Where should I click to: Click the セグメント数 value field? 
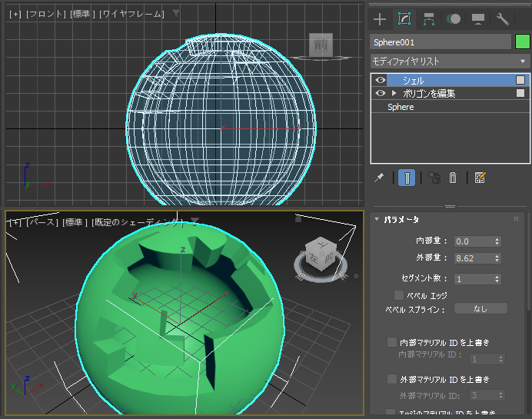coord(474,279)
